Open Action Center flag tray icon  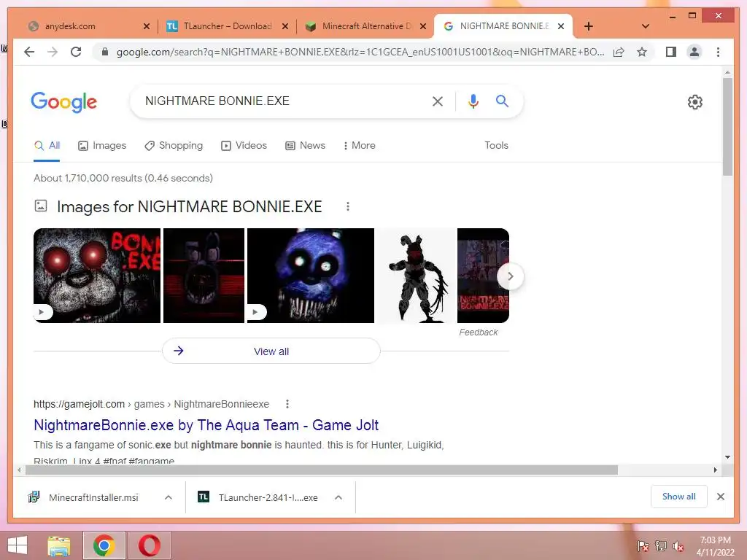tap(643, 546)
